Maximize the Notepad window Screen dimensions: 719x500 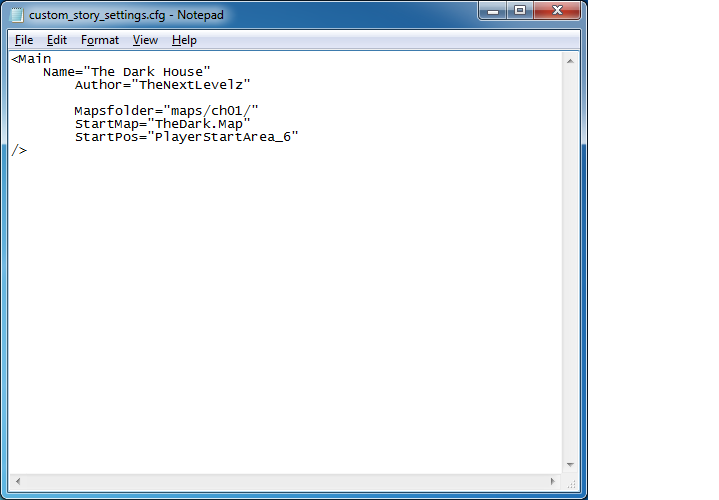pos(520,10)
